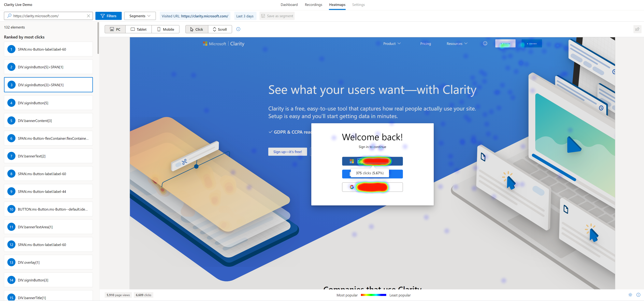Toggle heatmap type to Scroll
This screenshot has height=301, width=644.
220,29
